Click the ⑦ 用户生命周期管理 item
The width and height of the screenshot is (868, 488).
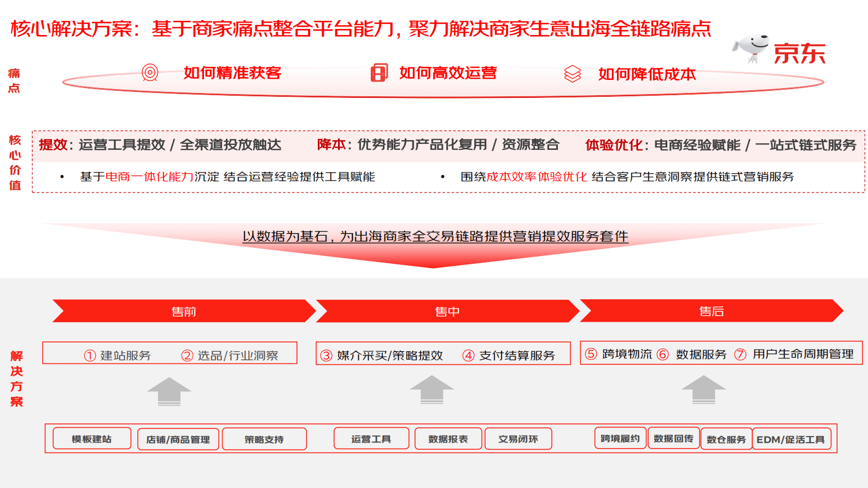click(x=794, y=354)
